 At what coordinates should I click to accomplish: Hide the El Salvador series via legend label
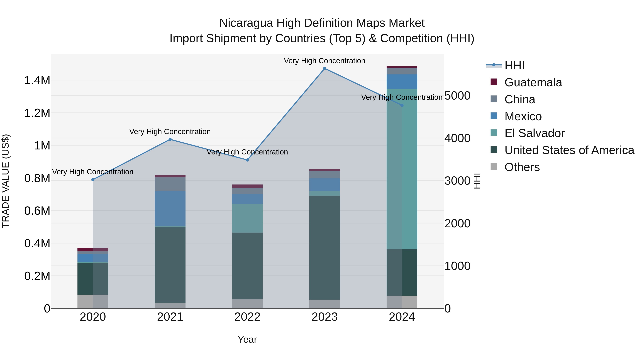click(x=535, y=133)
